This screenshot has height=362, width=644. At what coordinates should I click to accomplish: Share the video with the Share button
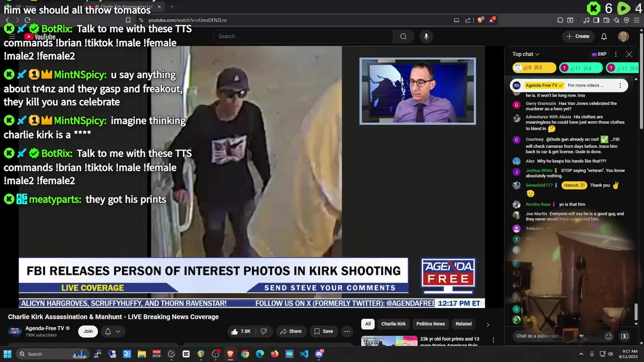[x=291, y=331]
